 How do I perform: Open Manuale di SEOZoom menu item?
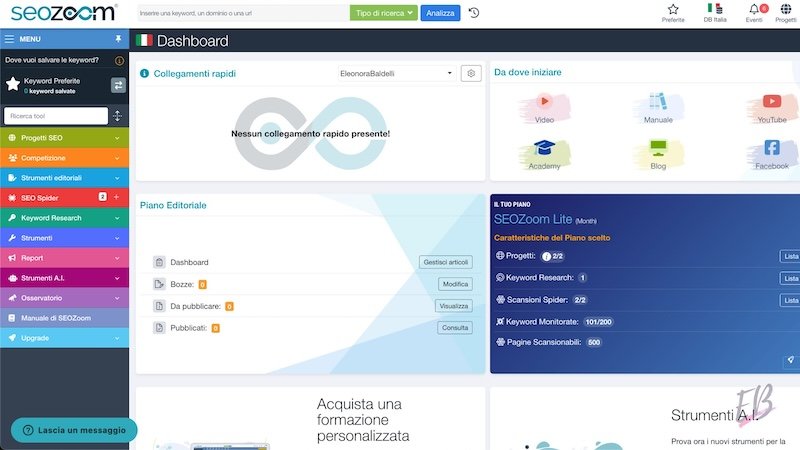click(64, 318)
